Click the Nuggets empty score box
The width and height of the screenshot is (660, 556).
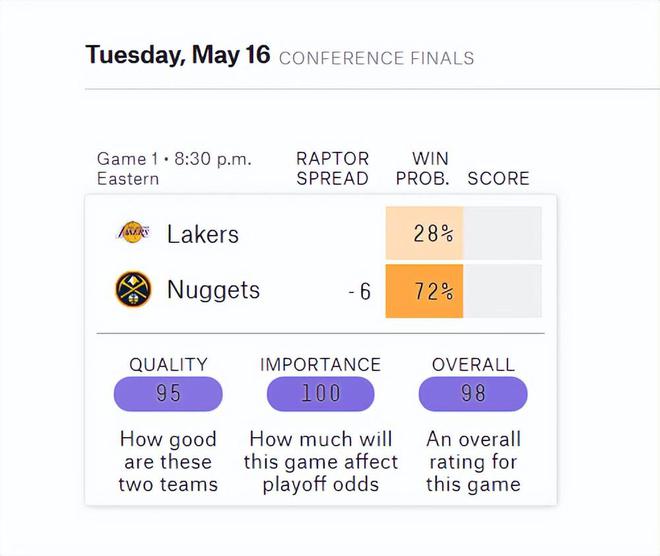(x=503, y=291)
